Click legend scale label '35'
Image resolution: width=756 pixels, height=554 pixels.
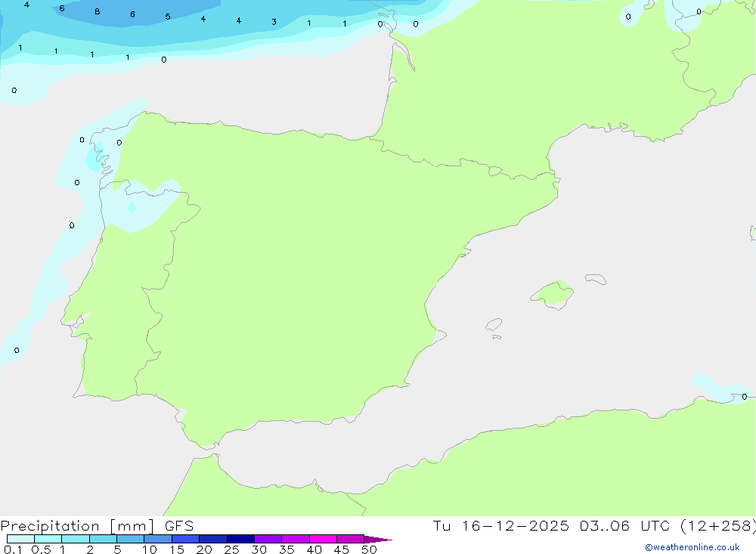point(287,549)
